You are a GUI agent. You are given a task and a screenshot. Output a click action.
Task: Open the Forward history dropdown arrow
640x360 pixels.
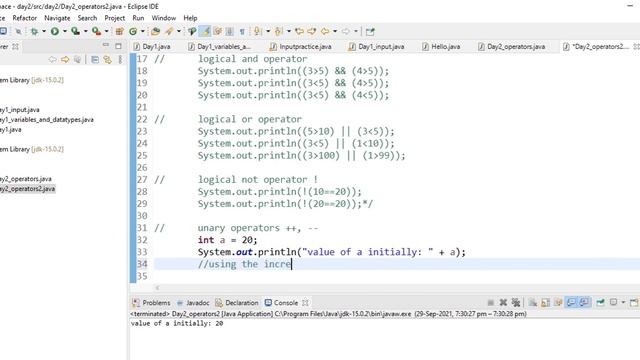356,31
